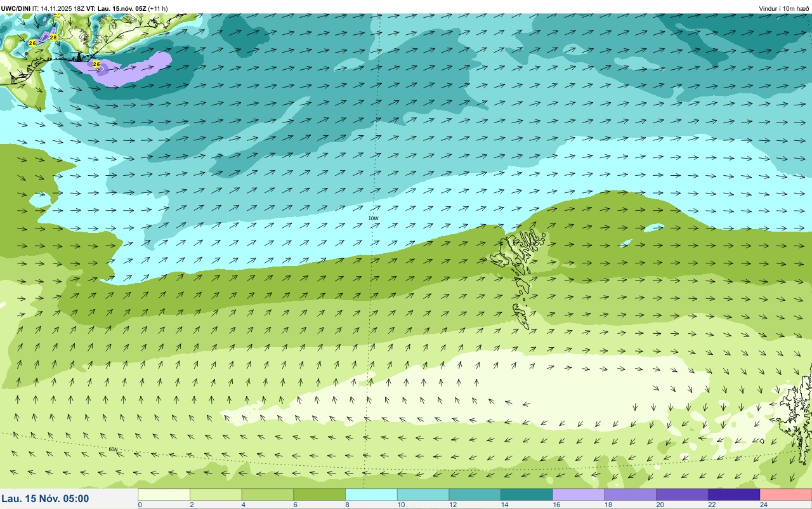Viewport: 812px width, 509px height.
Task: Click the 14–16 m/s dark teal legend swatch
Action: pyautogui.click(x=527, y=494)
